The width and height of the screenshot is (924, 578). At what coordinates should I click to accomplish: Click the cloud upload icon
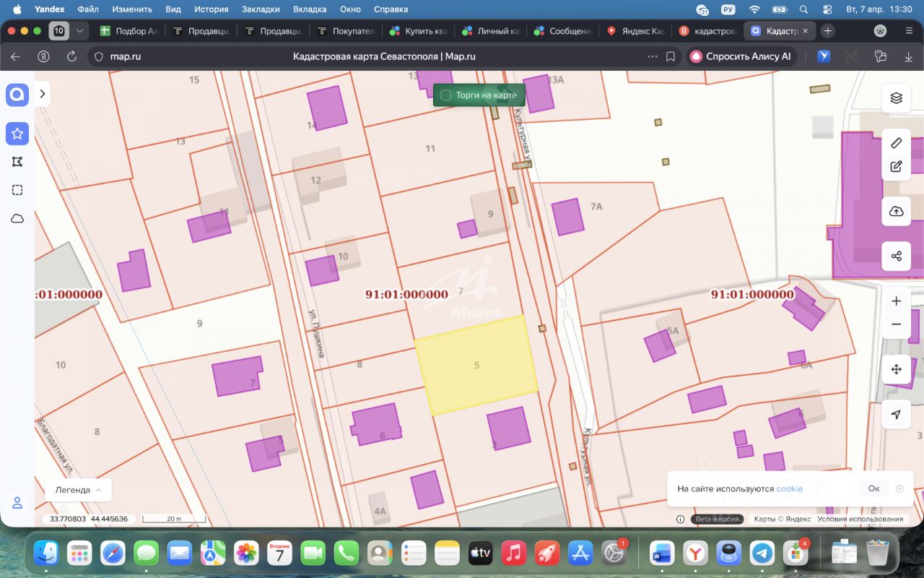coord(896,211)
